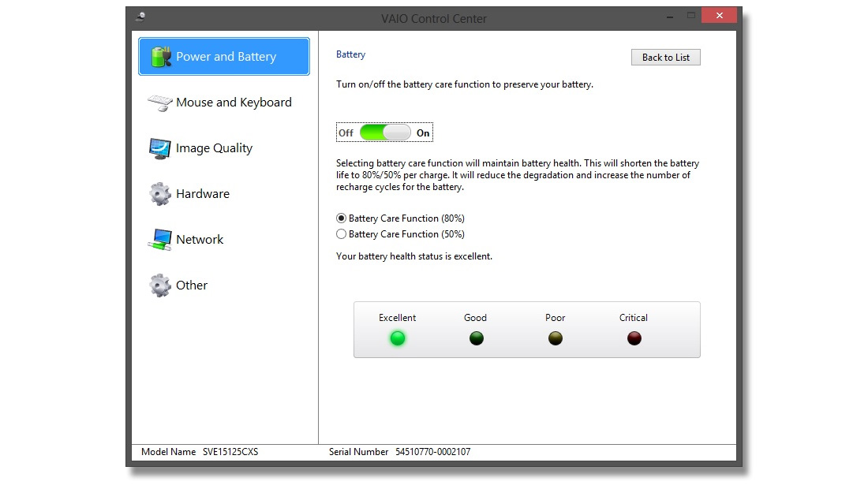This screenshot has height=489, width=868.
Task: Click the green Excellent status light
Action: click(x=398, y=338)
